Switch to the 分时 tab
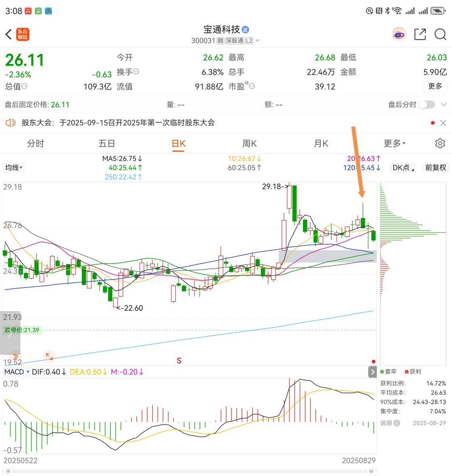This screenshot has width=452, height=476. (36, 143)
